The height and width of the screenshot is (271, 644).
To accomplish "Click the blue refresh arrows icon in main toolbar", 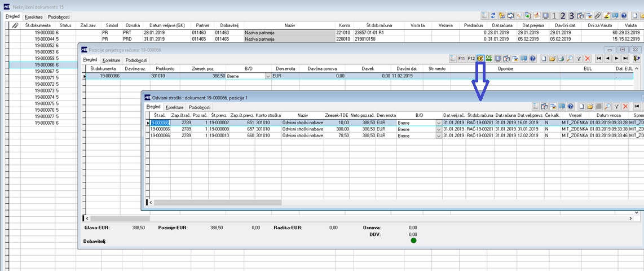I will click(493, 16).
